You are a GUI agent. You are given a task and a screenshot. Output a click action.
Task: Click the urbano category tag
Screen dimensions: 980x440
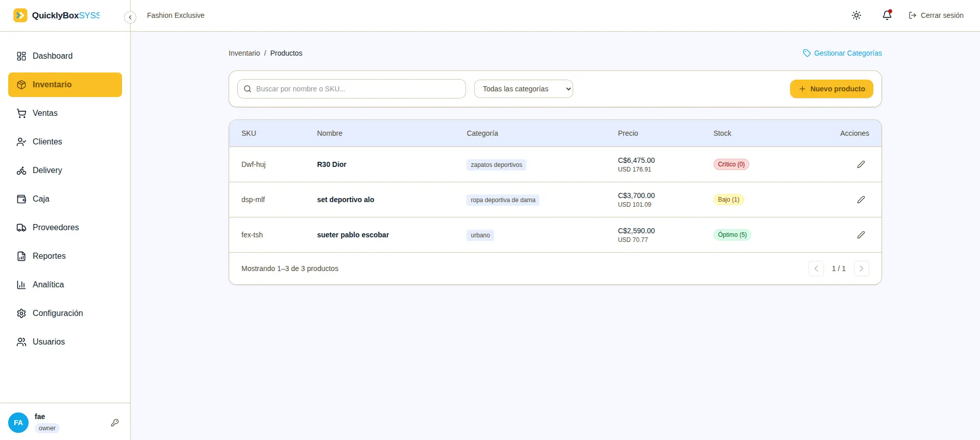click(480, 235)
